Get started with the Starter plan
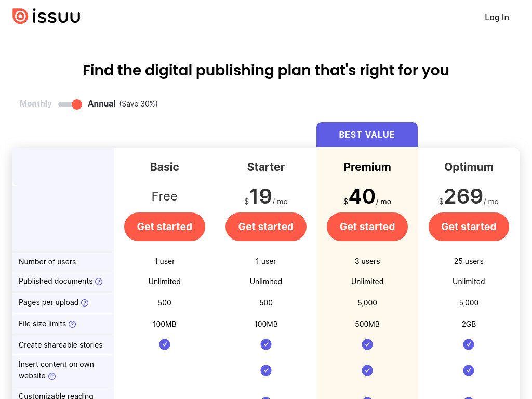This screenshot has width=532, height=399. [266, 227]
